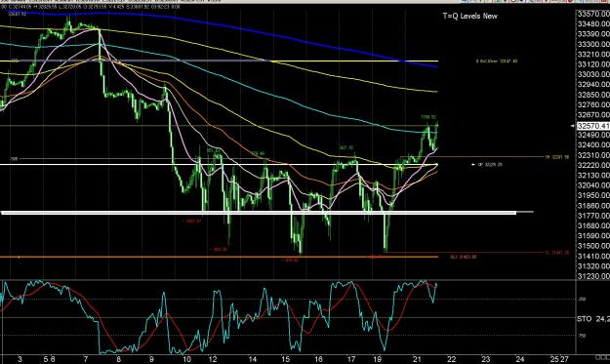Click date 7 on the time axis
Viewport: 610px width, 364px height.
pyautogui.click(x=85, y=359)
